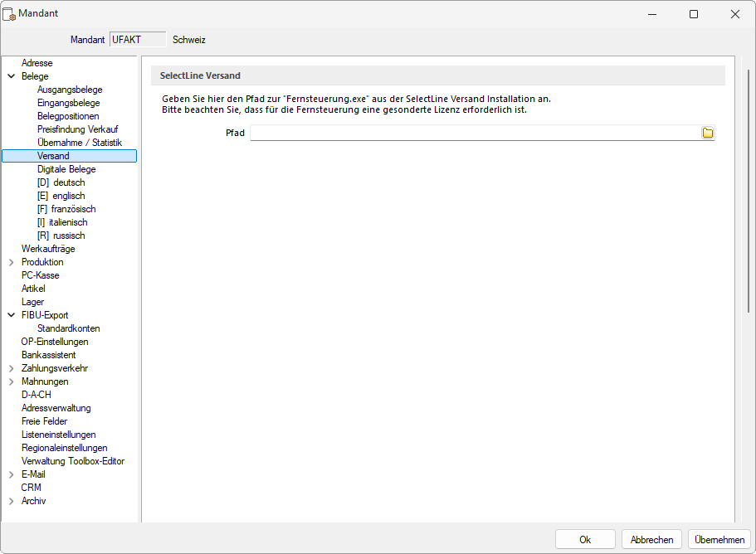Open Regionaleinstellungen settings
756x554 pixels.
point(64,448)
